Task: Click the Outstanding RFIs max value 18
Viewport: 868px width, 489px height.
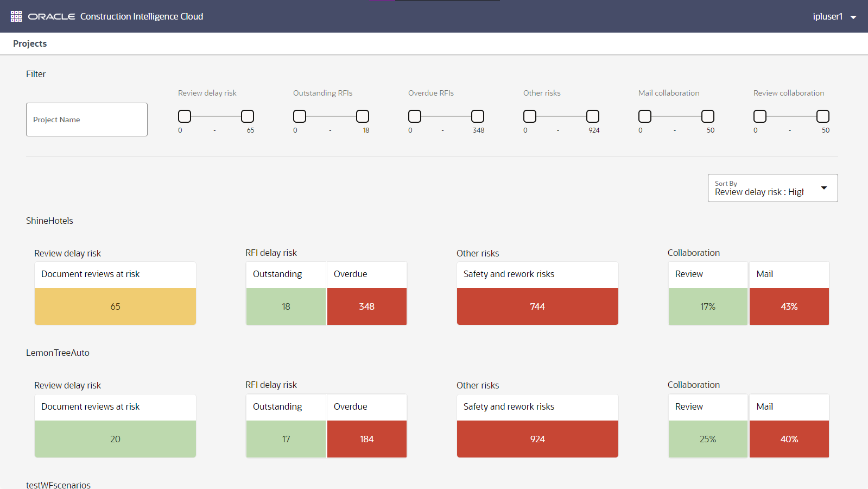Action: (x=366, y=130)
